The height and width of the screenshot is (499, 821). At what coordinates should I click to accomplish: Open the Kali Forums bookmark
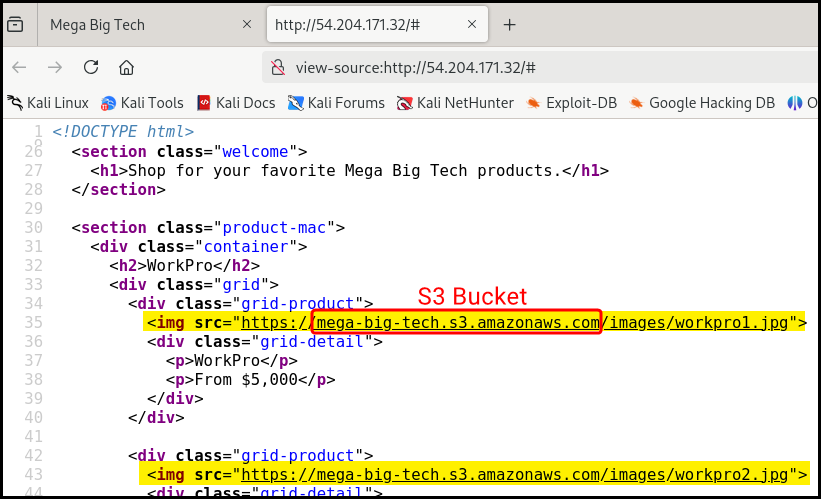coord(336,103)
